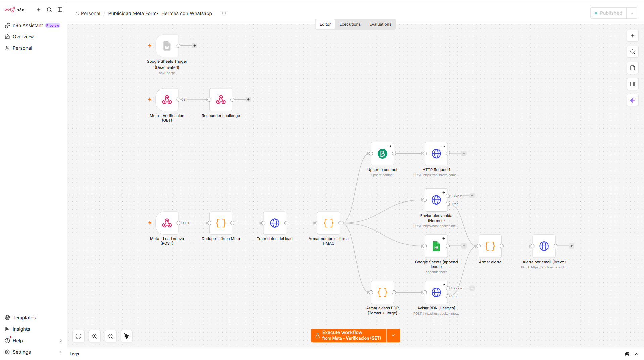The height and width of the screenshot is (360, 644).
Task: Select the Traer datos del lead HTTP node
Action: coord(275,223)
